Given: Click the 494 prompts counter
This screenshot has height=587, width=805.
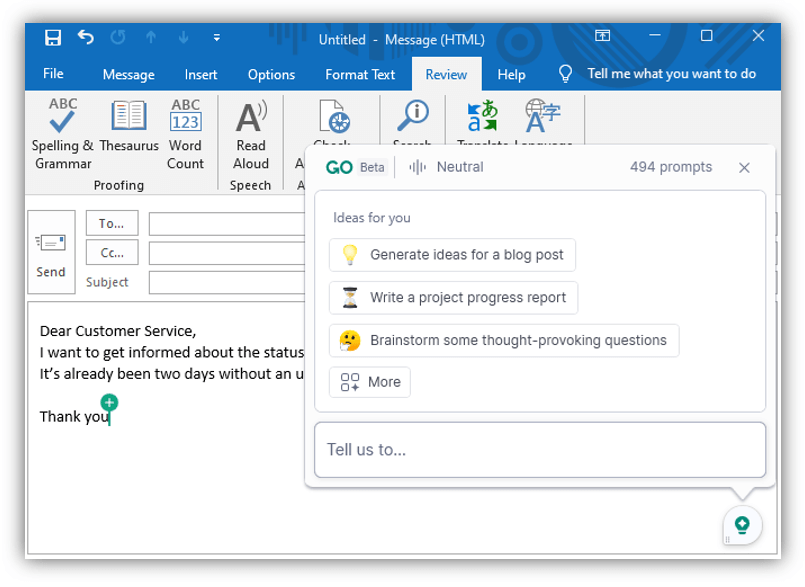Looking at the screenshot, I should [x=670, y=167].
